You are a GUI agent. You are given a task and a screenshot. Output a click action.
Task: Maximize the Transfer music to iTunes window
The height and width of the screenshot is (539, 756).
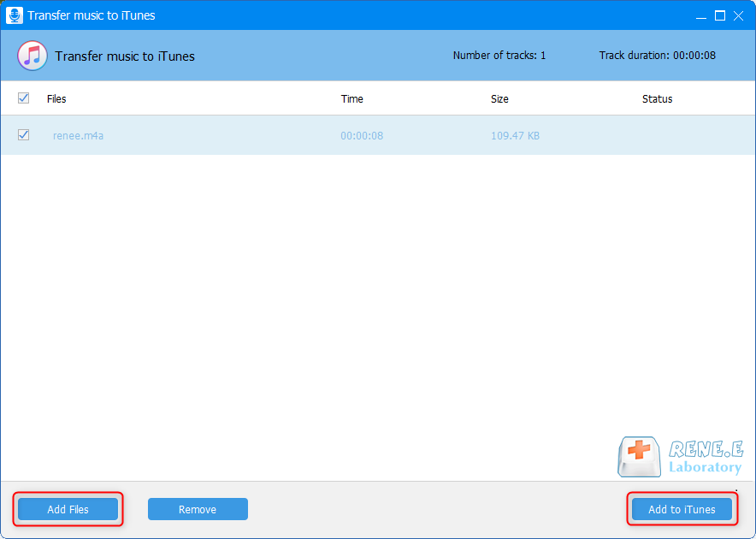720,16
